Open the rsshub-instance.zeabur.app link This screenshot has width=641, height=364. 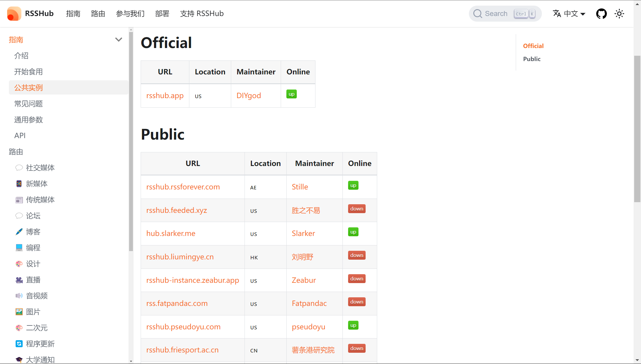point(193,280)
